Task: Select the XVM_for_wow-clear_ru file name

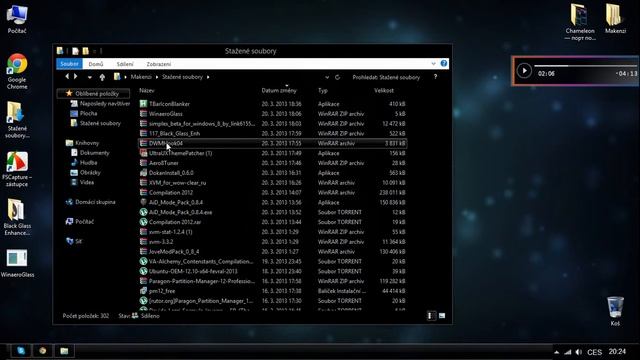Action: click(x=177, y=182)
